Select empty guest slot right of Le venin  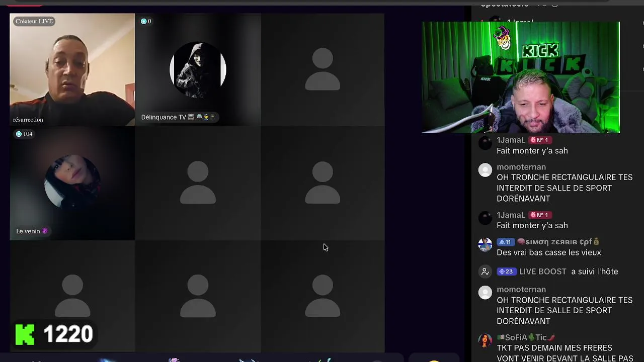[198, 183]
